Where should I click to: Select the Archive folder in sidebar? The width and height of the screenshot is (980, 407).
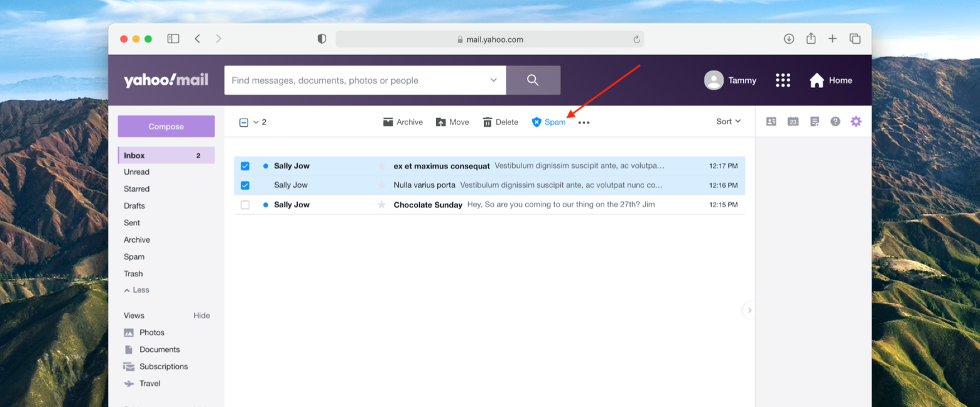[137, 240]
